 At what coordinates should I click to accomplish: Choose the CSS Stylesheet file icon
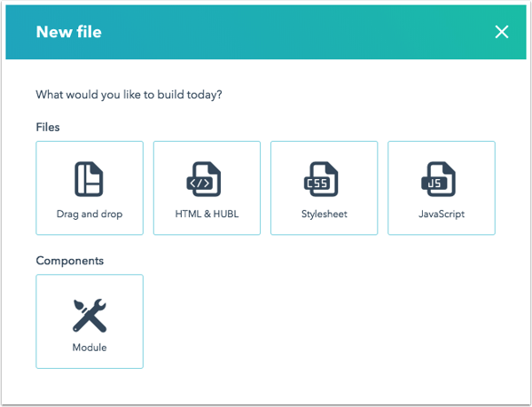324,179
